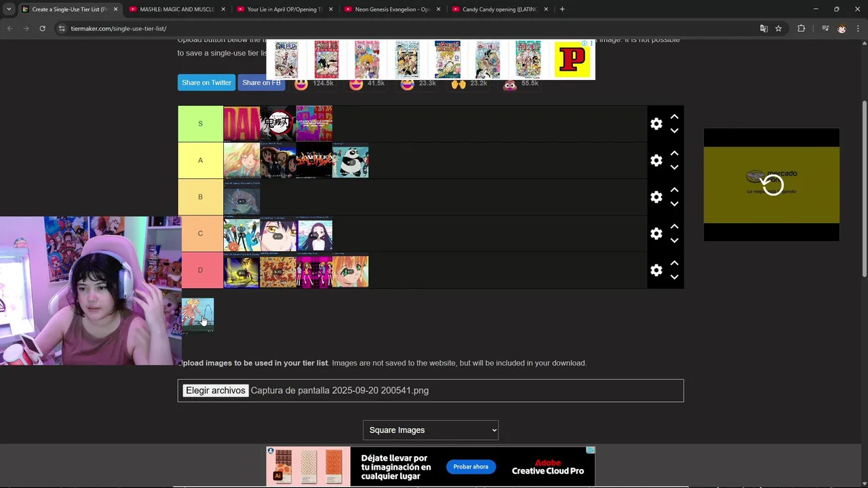
Task: Select panda thumbnail in A tier
Action: (x=351, y=161)
